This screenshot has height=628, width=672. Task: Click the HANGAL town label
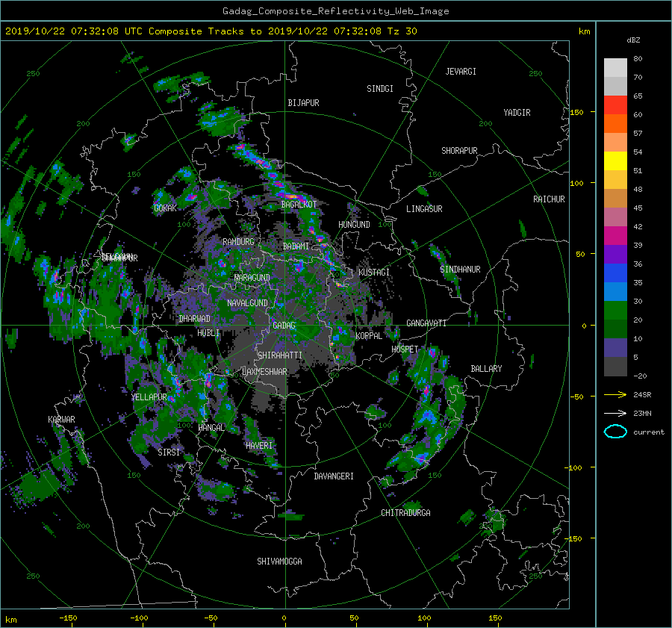211,428
